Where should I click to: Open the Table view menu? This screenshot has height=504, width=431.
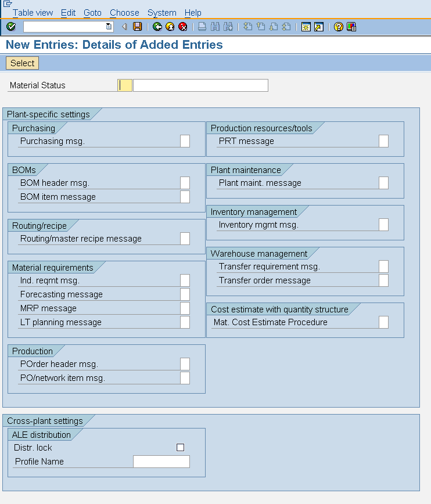[x=31, y=12]
